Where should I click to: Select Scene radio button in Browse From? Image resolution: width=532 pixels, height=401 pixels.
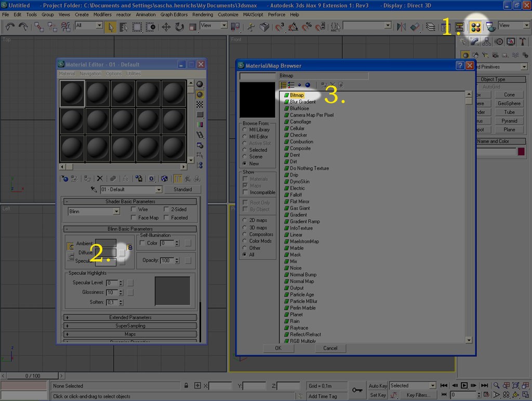pos(245,156)
